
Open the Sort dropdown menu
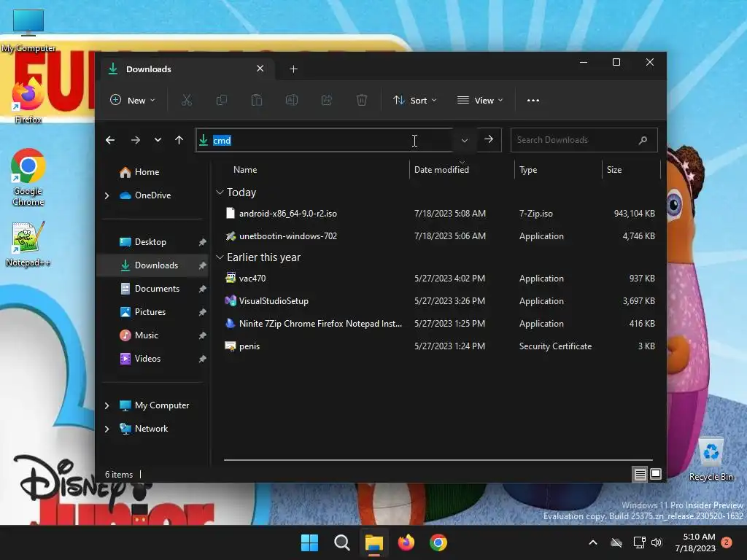414,100
